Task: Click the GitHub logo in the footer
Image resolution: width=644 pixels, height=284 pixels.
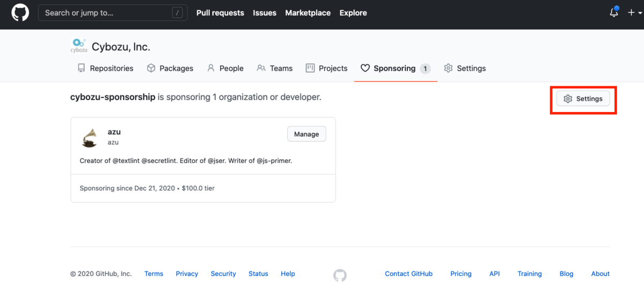Action: coord(340,275)
